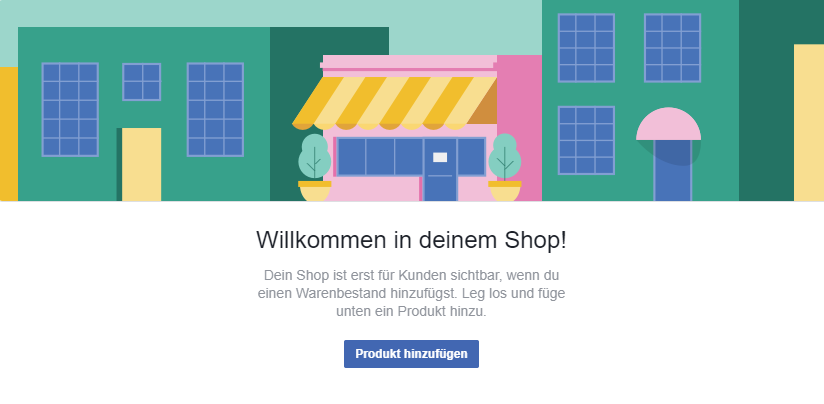Click the upper-left window of the right building
Viewport: 824px width, 404px height.
pos(586,48)
